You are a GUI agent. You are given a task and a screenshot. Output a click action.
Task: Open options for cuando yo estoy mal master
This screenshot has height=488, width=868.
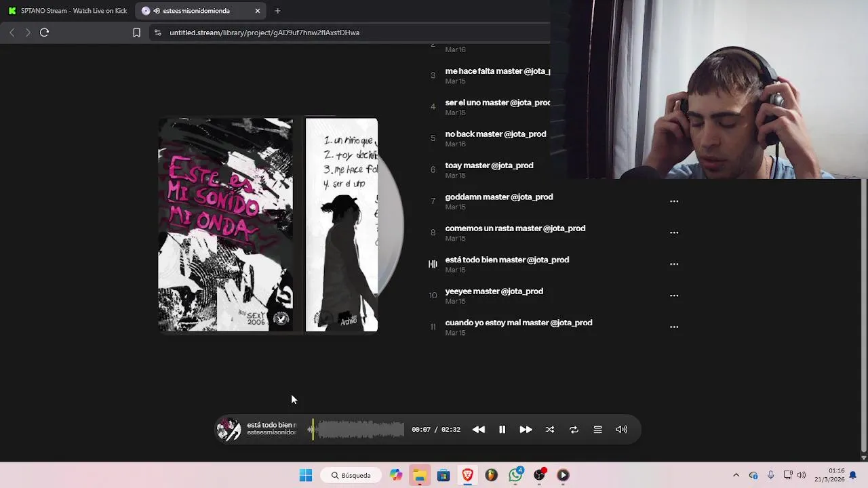pos(674,327)
